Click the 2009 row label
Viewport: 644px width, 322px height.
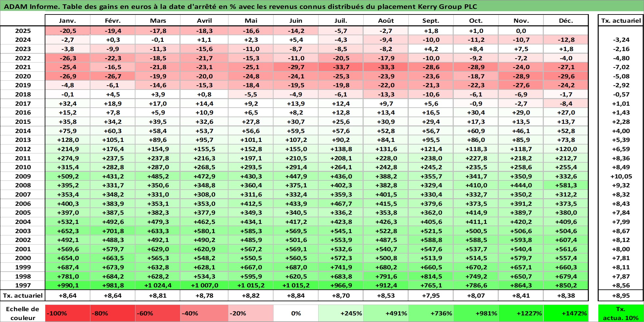(23, 176)
